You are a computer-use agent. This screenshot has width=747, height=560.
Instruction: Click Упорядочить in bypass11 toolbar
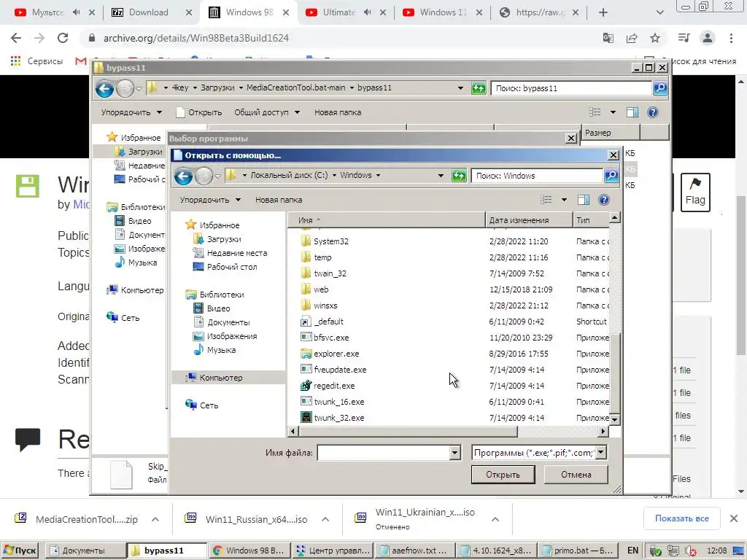131,112
